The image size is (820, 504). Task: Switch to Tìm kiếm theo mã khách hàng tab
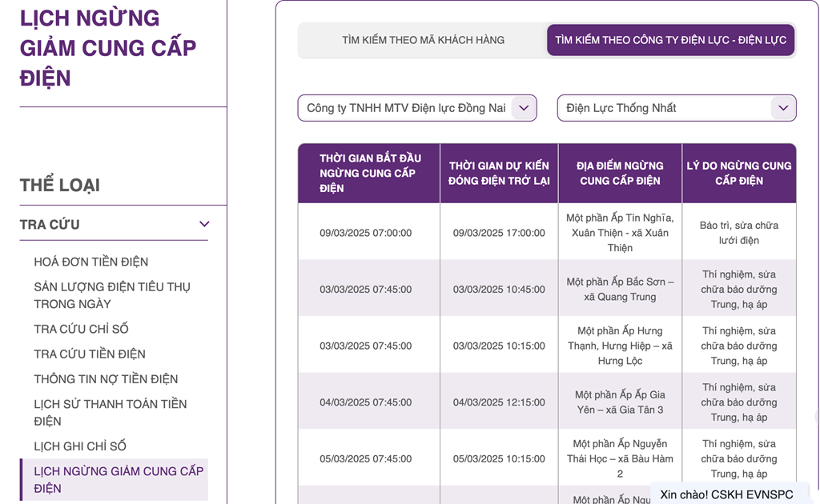tap(423, 40)
